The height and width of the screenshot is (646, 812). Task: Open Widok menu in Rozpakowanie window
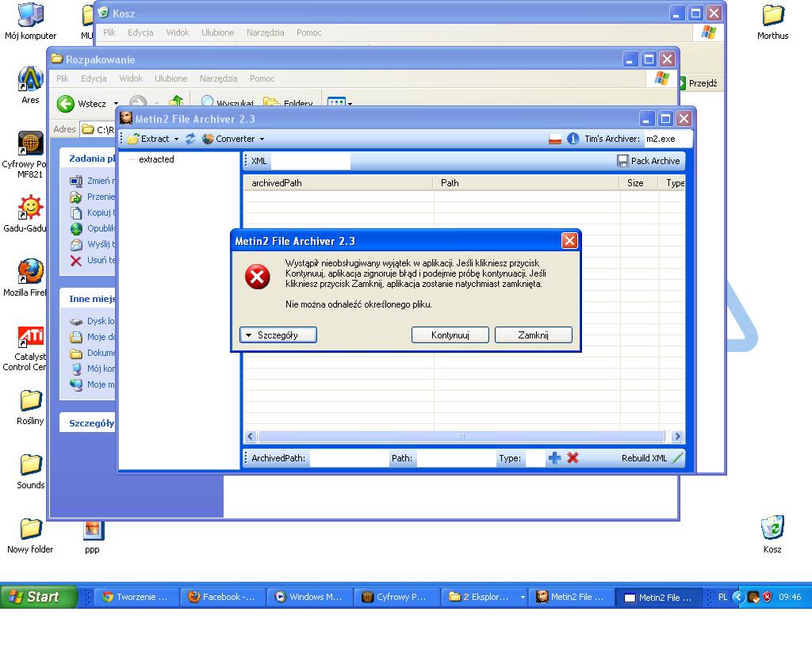(131, 78)
